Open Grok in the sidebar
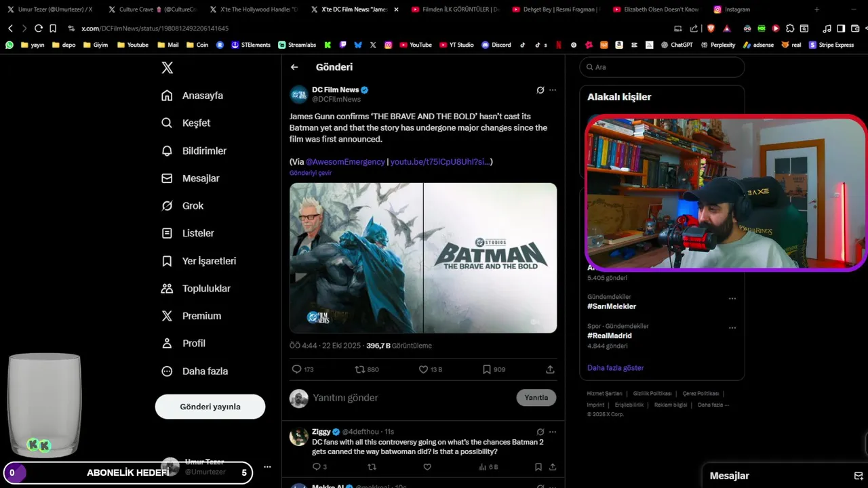This screenshot has height=488, width=868. tap(182, 205)
